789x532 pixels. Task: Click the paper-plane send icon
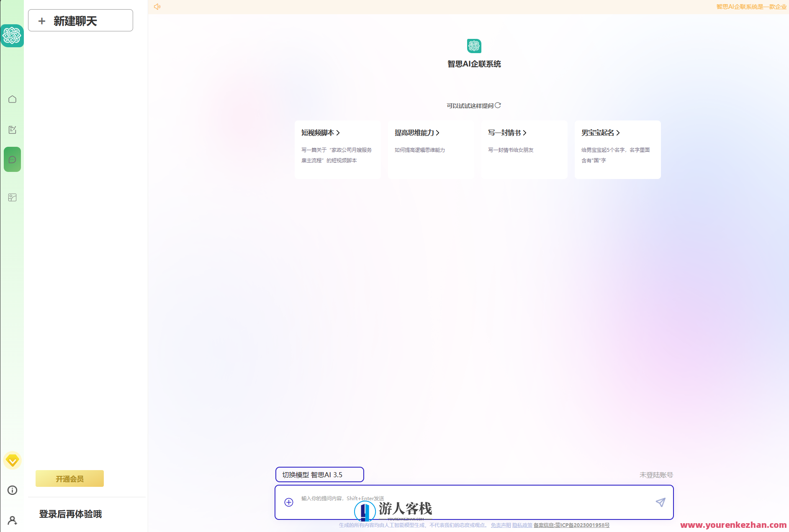(660, 502)
